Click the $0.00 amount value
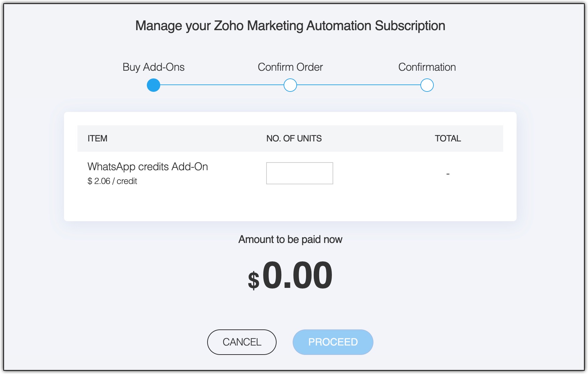Viewport: 588px width, 374px height. coord(290,275)
